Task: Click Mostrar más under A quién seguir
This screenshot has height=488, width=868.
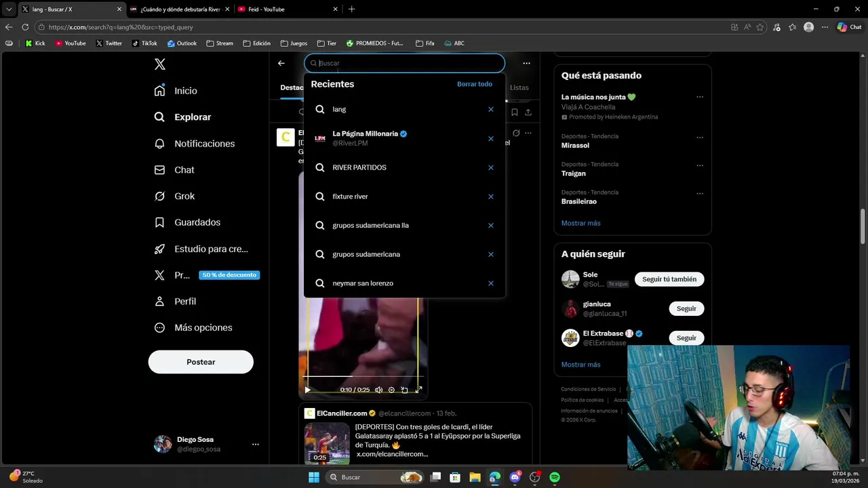Action: click(580, 365)
